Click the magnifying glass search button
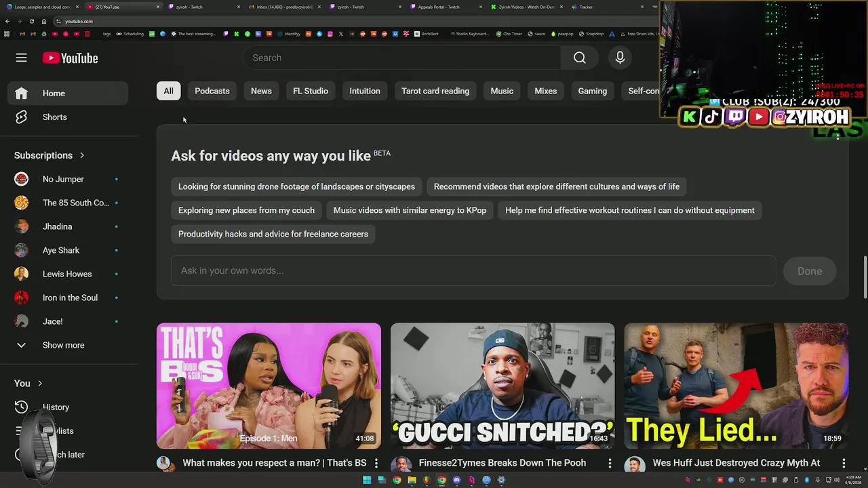 pos(580,58)
